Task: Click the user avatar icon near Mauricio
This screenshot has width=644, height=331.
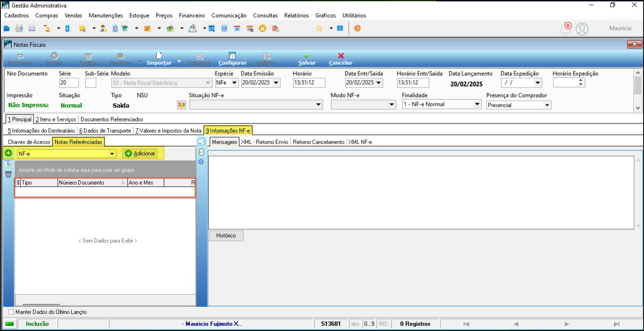Action: coord(582,29)
